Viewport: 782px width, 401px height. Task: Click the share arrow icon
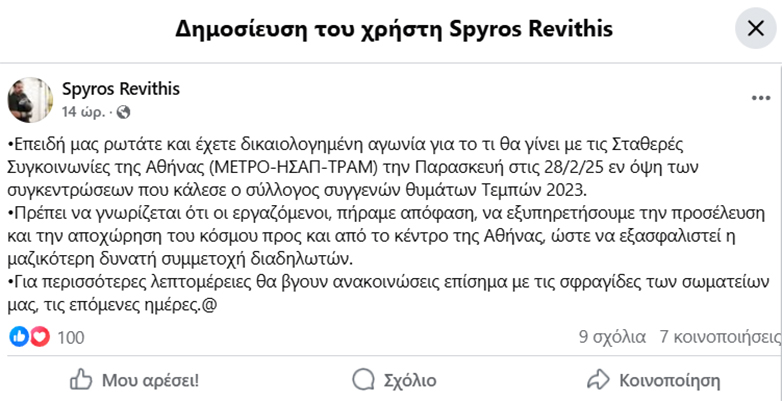pyautogui.click(x=598, y=380)
